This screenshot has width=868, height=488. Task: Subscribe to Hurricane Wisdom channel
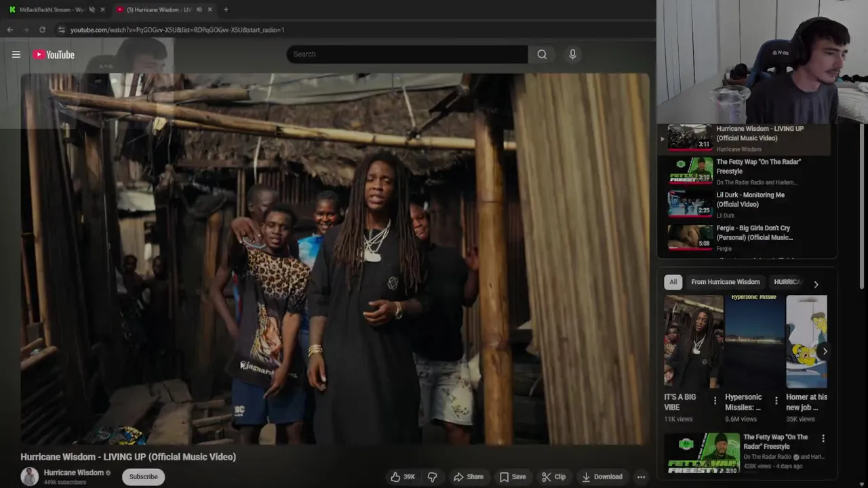[x=143, y=476]
